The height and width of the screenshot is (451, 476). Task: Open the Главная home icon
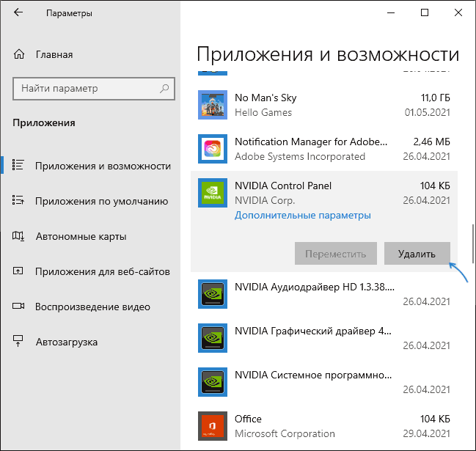tap(19, 54)
